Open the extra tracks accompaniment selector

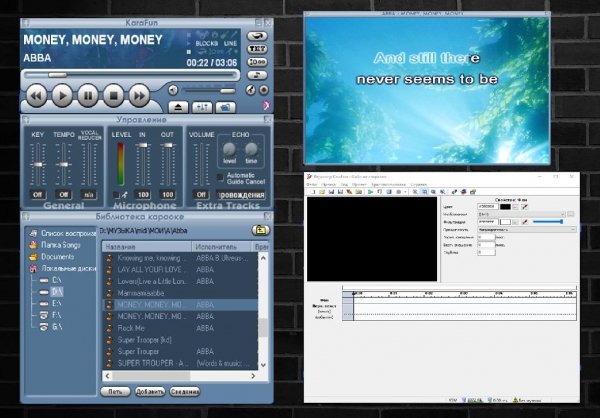point(241,195)
